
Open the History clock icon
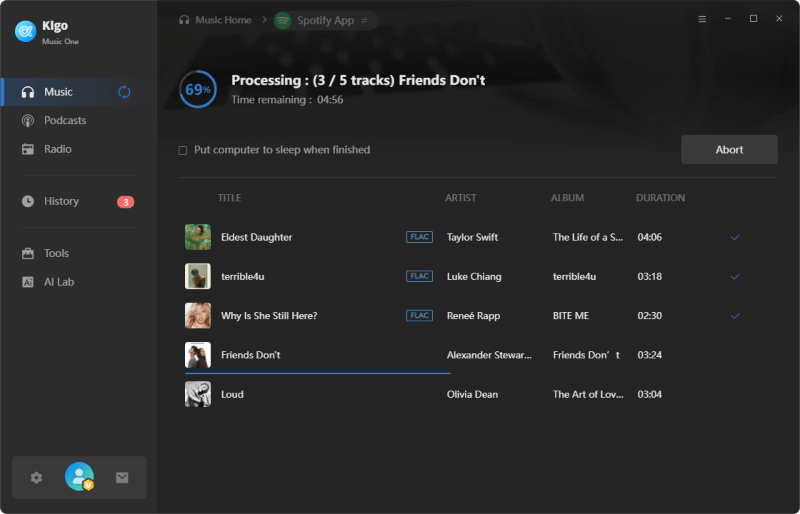28,201
